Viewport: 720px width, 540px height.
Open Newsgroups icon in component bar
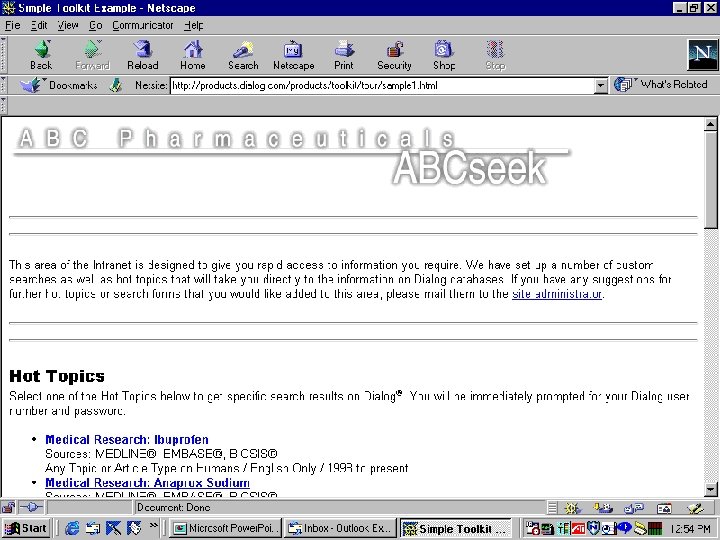pos(634,508)
